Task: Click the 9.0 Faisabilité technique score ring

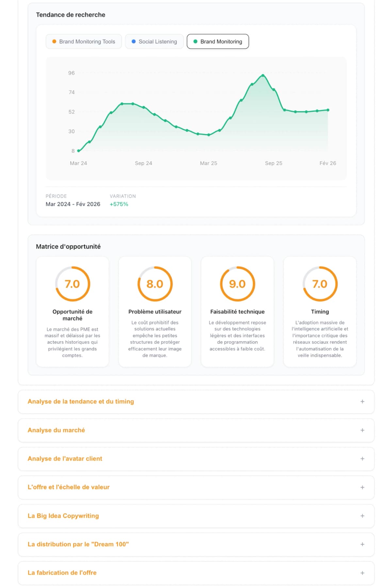Action: 237,284
